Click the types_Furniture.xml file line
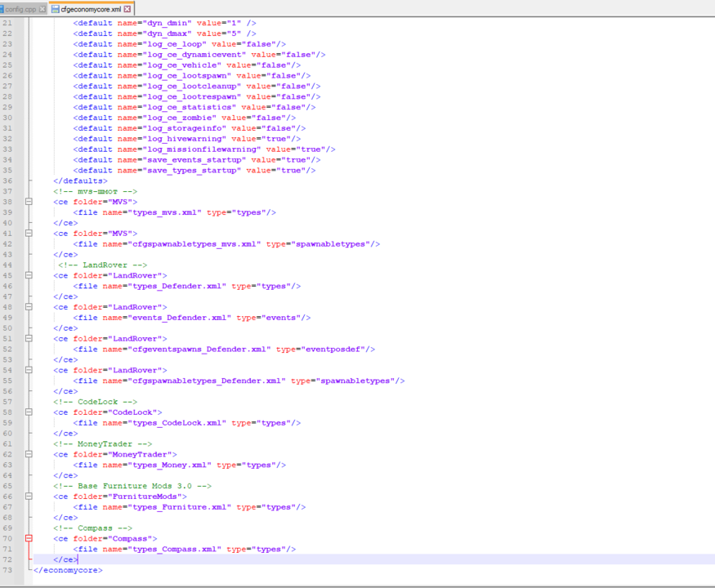Screen dimensions: 715x588 click(190, 507)
